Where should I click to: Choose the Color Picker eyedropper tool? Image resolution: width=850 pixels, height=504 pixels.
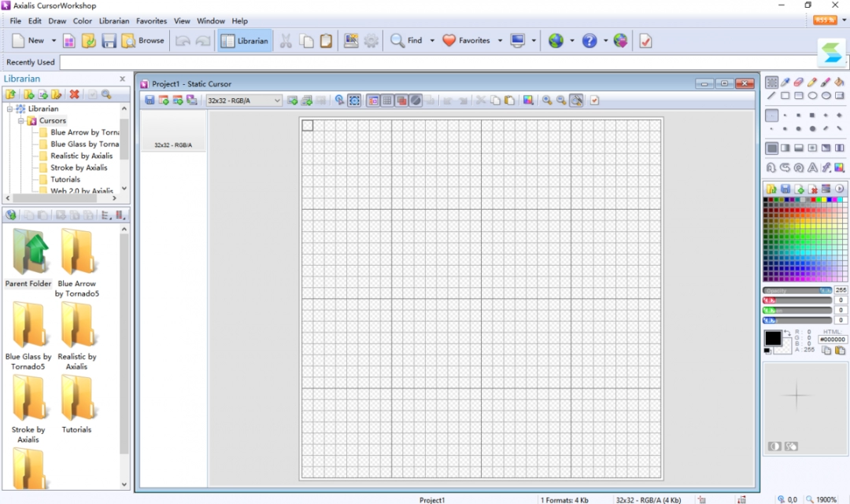pyautogui.click(x=785, y=82)
